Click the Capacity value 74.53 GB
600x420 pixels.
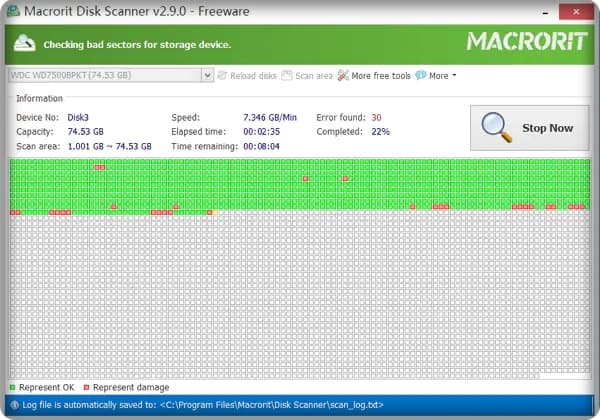pos(85,132)
